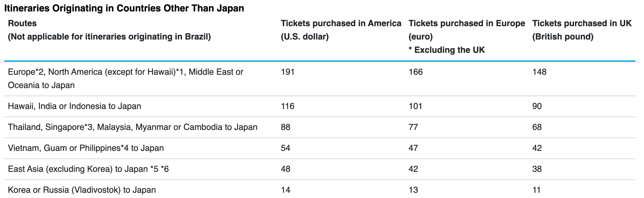644x198 pixels.
Task: Select the 101 euro value
Action: [x=415, y=106]
